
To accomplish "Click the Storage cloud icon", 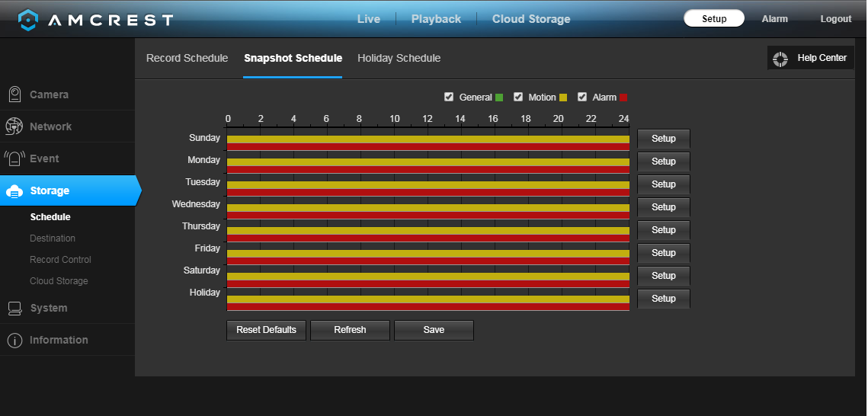I will coord(14,191).
